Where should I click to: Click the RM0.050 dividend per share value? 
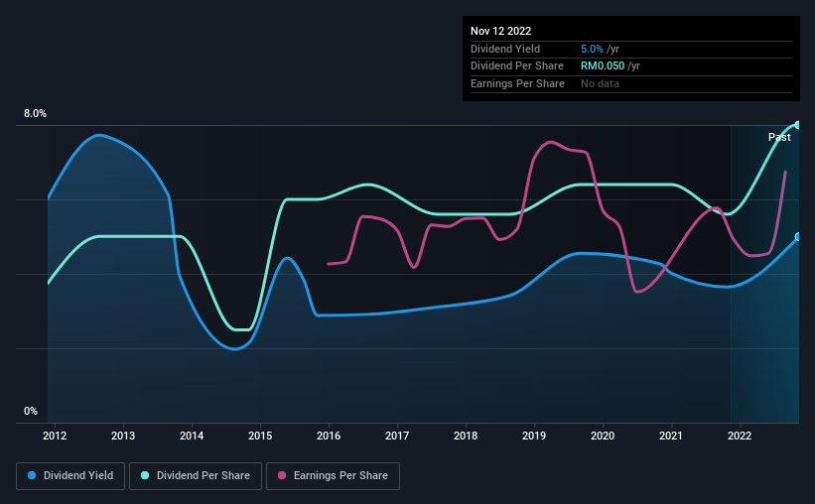pos(603,66)
